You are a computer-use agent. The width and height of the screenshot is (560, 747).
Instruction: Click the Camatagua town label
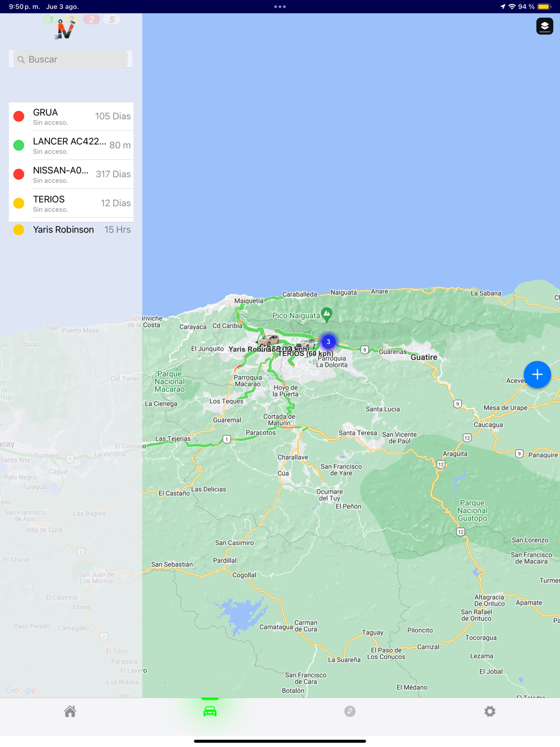tap(276, 627)
